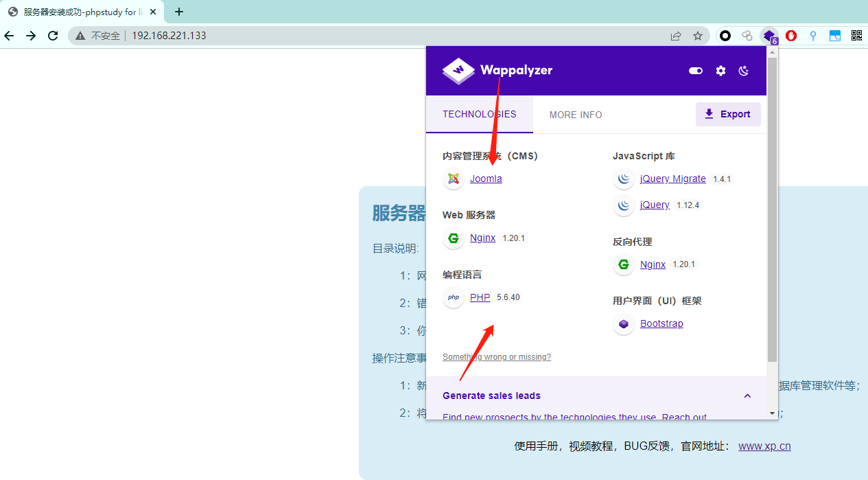Visit www.xp.cn link on page

coord(764,446)
